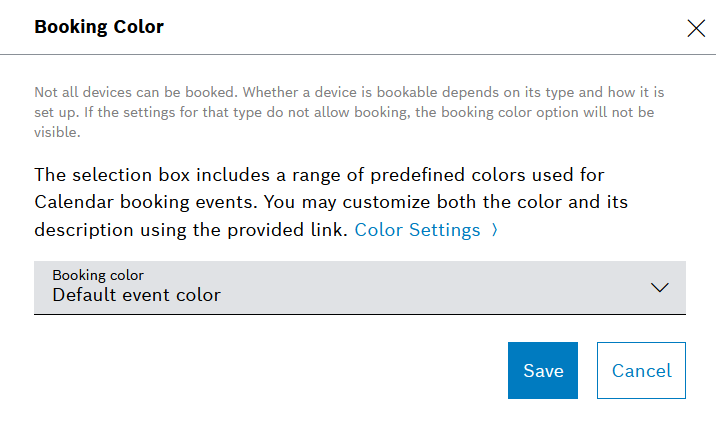Click the right-pointing arrow beside Color Settings
Image resolution: width=716 pixels, height=431 pixels.
tap(494, 230)
